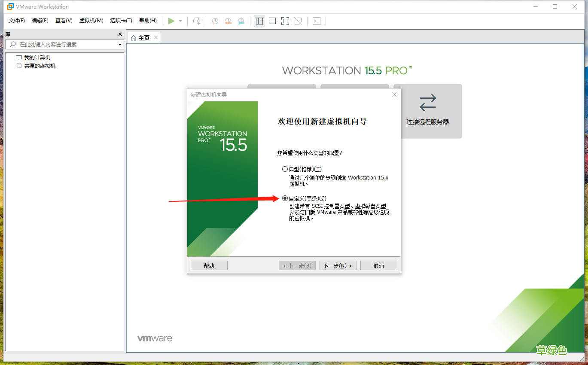Open the library search dropdown

tap(120, 44)
